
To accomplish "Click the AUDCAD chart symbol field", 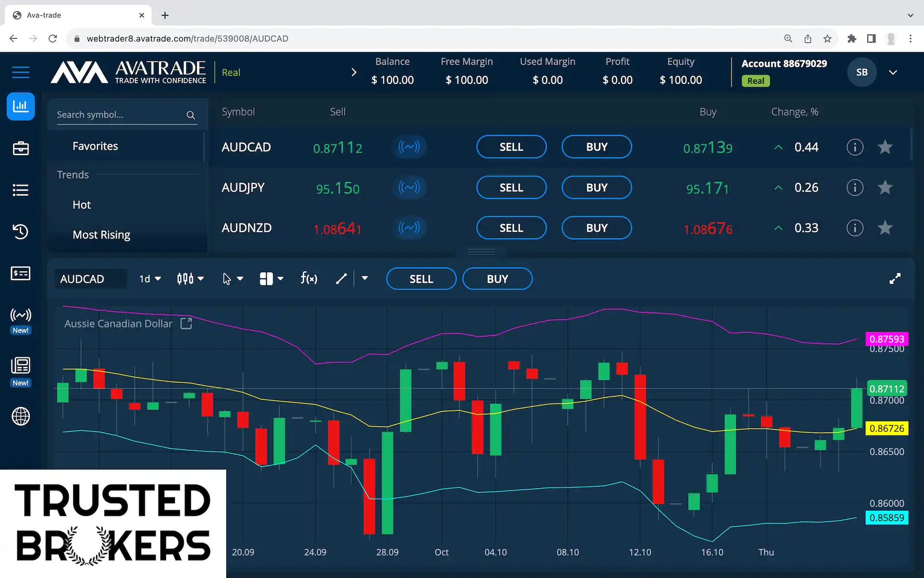I will click(91, 279).
